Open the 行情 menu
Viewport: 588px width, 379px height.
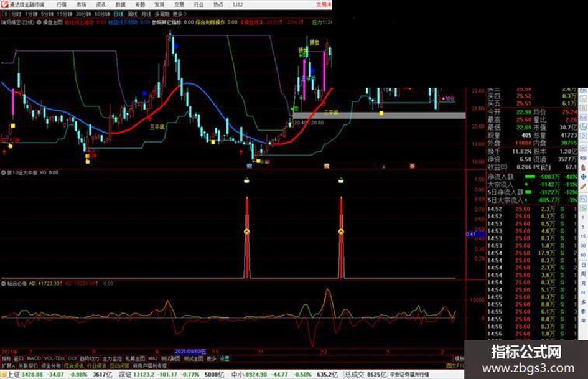coord(62,5)
